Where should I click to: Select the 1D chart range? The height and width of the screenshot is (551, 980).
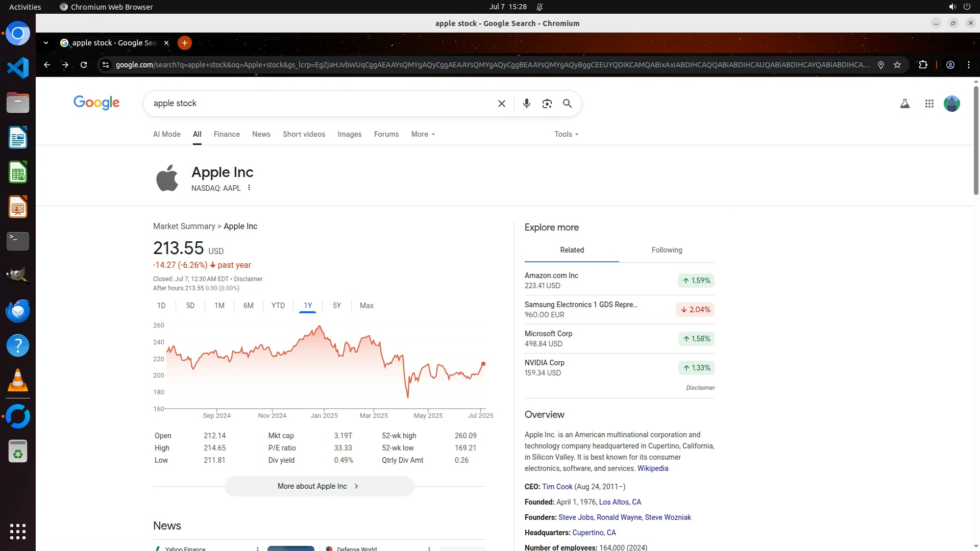[161, 306]
